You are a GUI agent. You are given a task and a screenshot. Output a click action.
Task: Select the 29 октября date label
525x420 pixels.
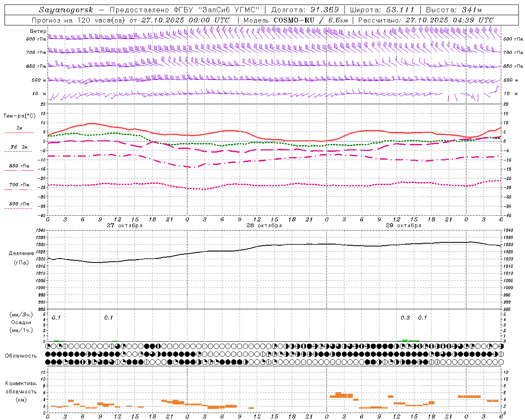coord(404,226)
